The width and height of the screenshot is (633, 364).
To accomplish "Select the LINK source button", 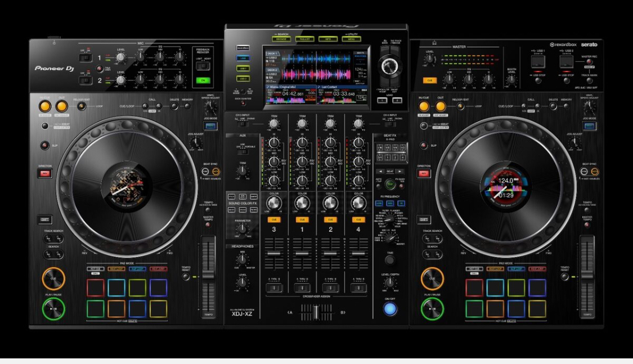I will click(243, 58).
